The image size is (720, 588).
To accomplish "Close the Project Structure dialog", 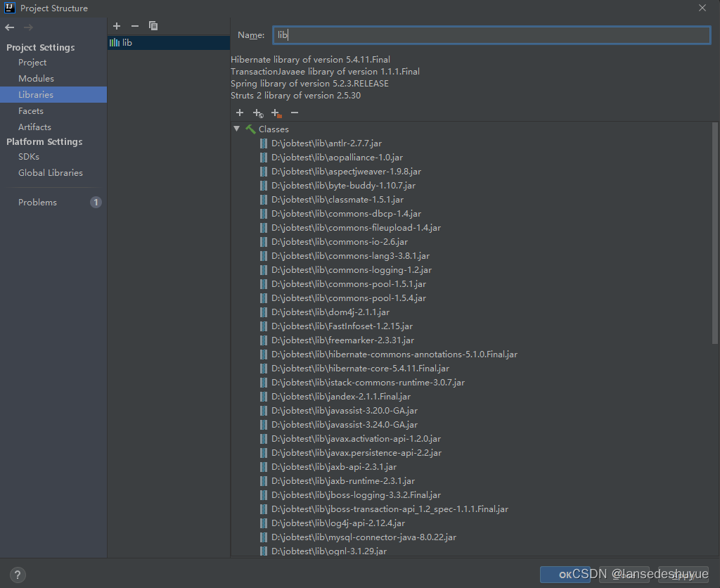I will click(702, 8).
